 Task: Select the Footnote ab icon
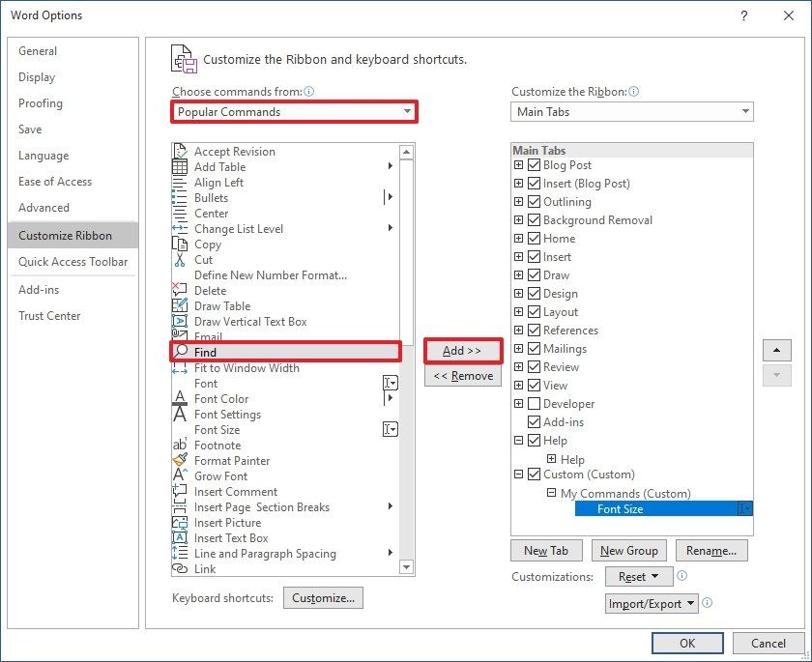click(180, 445)
